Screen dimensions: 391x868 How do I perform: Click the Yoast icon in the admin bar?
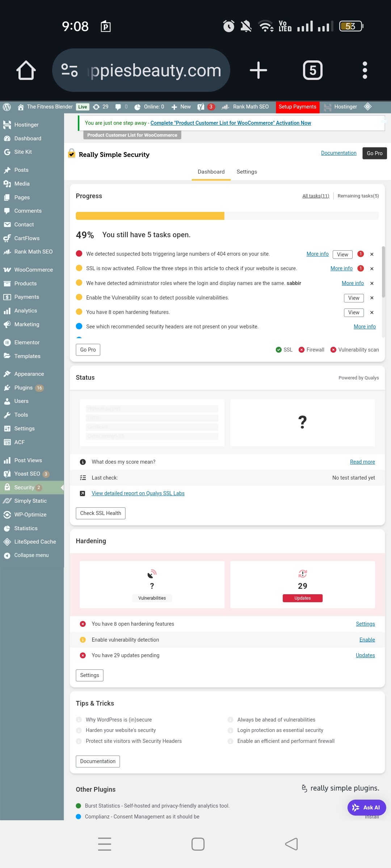(201, 107)
